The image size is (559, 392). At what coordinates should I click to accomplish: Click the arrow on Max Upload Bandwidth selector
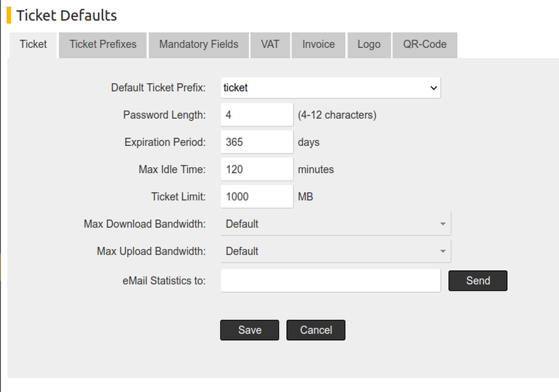(x=443, y=251)
